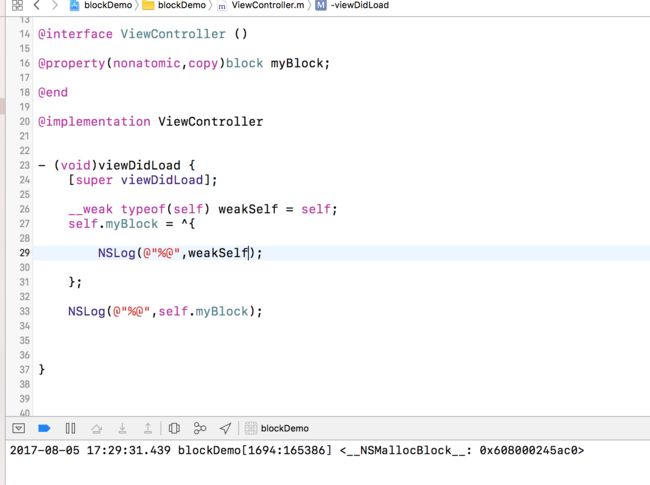This screenshot has height=485, width=650.
Task: Click "[super viewDidLoad];" on line 24
Action: [x=143, y=180]
